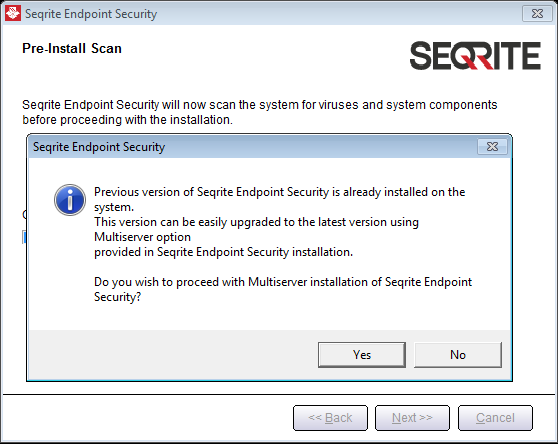Click the SEQRITE logo at top right
The width and height of the screenshot is (558, 444).
click(x=475, y=56)
